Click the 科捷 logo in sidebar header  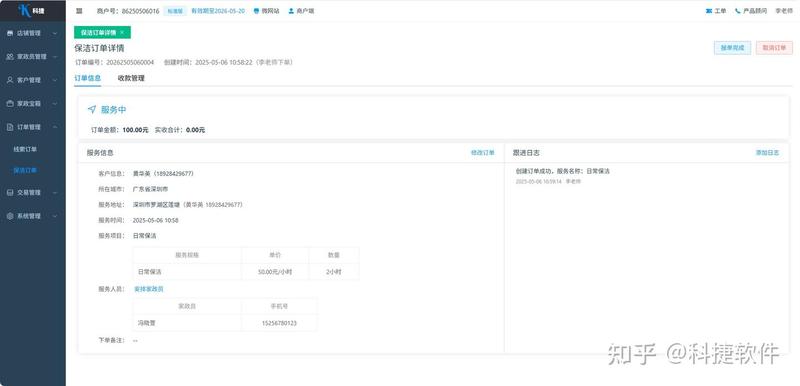(32, 10)
